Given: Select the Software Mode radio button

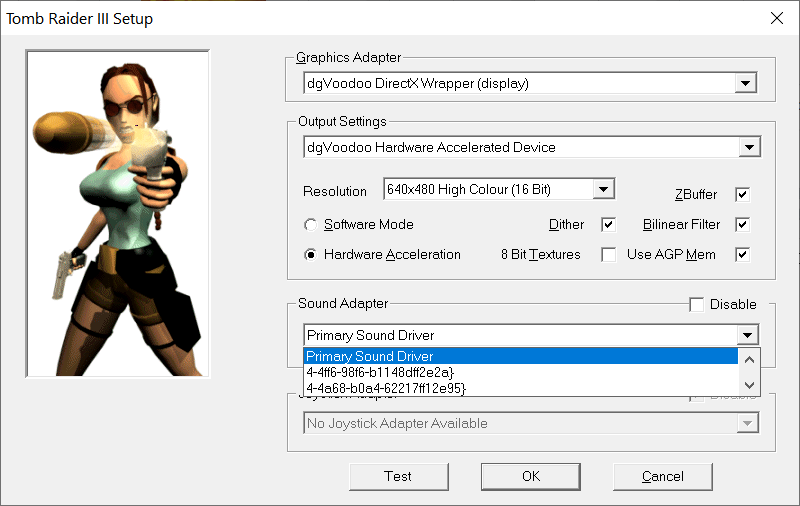Looking at the screenshot, I should 310,224.
